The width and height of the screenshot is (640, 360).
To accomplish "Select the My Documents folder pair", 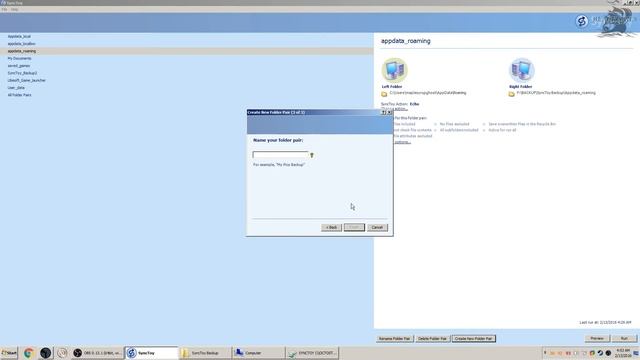I will (x=19, y=58).
